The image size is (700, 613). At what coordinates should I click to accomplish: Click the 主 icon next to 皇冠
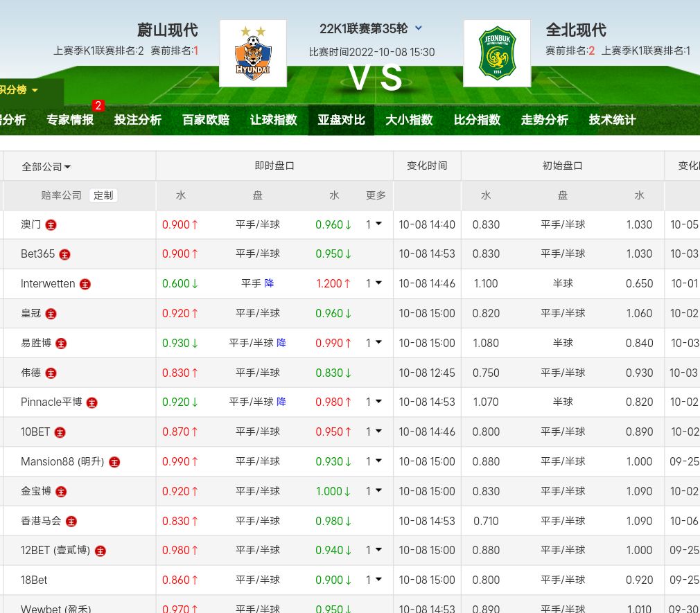[51, 314]
